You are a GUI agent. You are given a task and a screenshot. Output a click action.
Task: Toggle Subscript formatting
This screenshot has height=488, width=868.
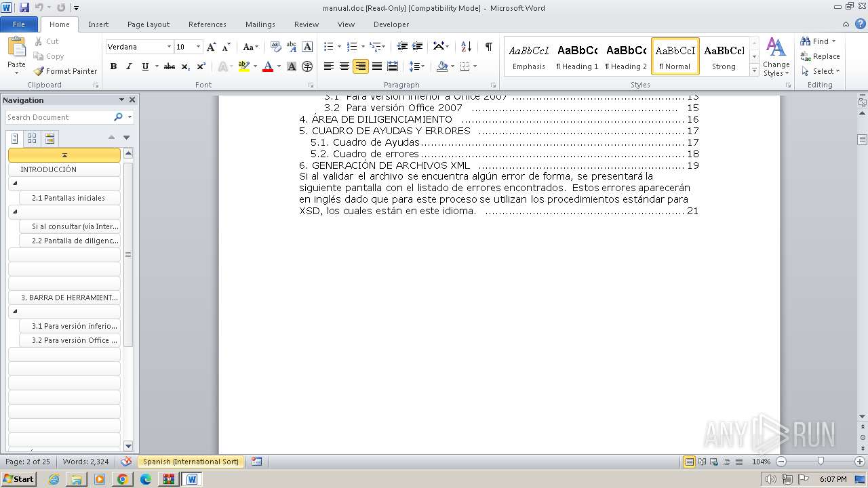(x=186, y=66)
